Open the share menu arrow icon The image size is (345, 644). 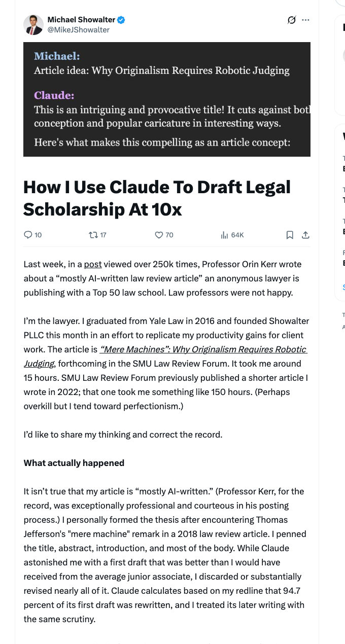coord(305,235)
